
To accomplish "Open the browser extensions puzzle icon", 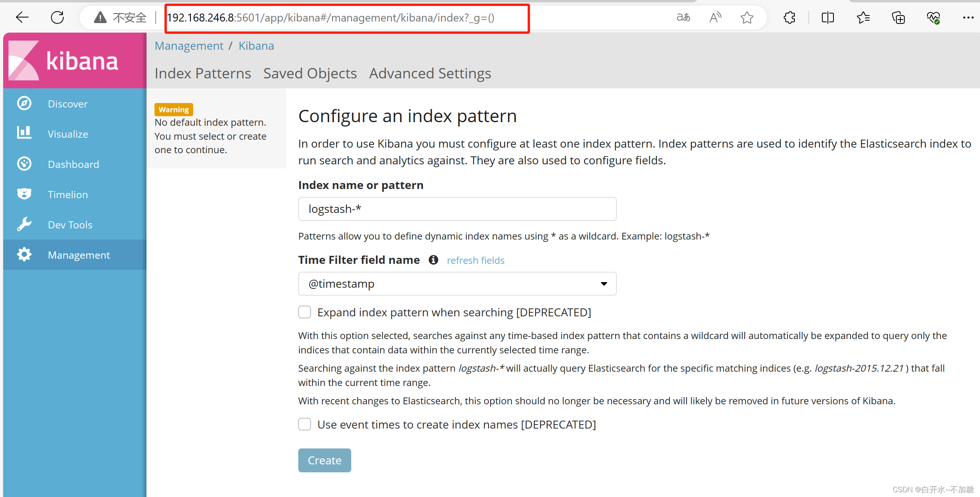I will (x=790, y=18).
